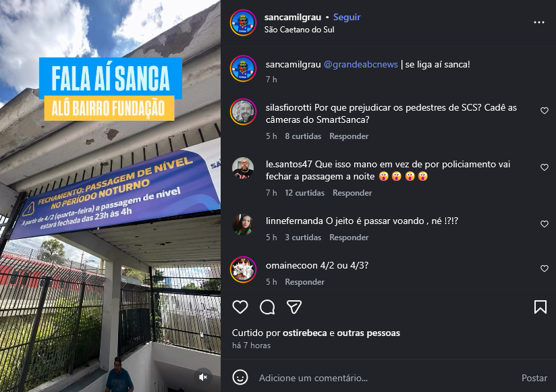556x392 pixels.
Task: View 12 curtidas on le.santos47's comment
Action: click(x=304, y=193)
